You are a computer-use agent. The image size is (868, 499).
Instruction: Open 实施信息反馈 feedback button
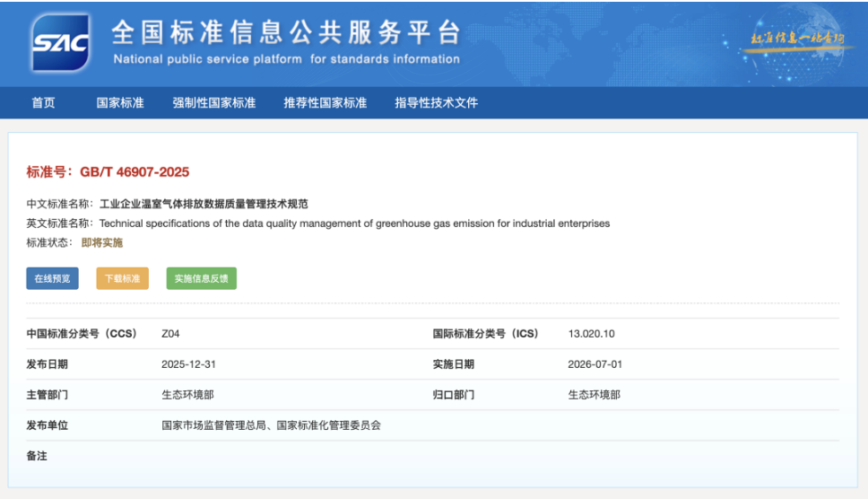[x=201, y=278]
